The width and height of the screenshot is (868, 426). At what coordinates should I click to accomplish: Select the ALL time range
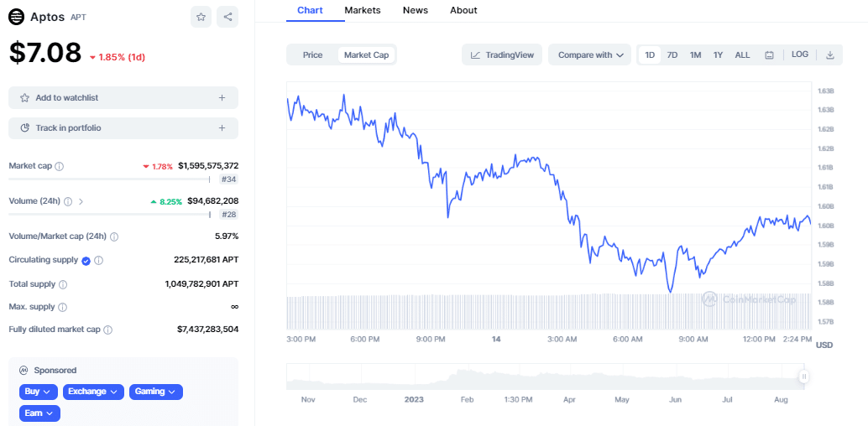pyautogui.click(x=742, y=55)
